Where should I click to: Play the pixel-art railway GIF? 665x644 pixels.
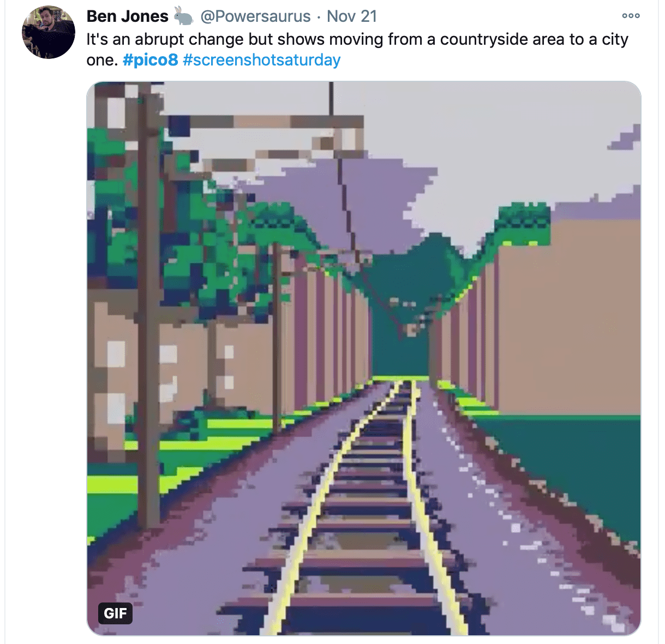pyautogui.click(x=364, y=358)
